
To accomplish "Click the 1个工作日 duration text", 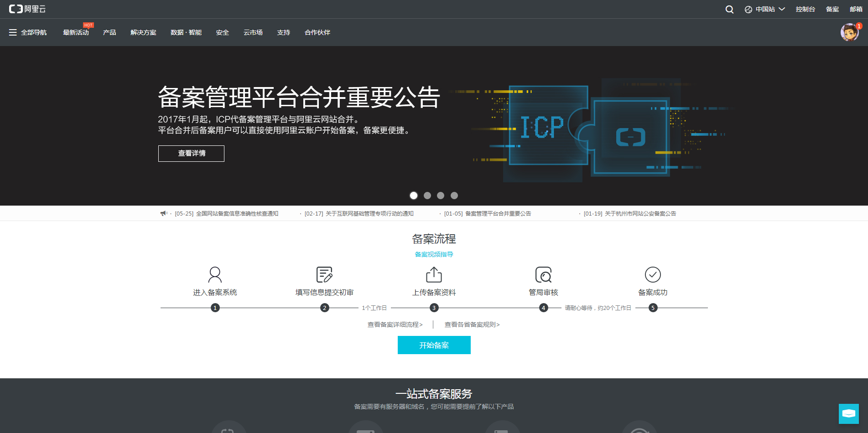I will point(374,308).
